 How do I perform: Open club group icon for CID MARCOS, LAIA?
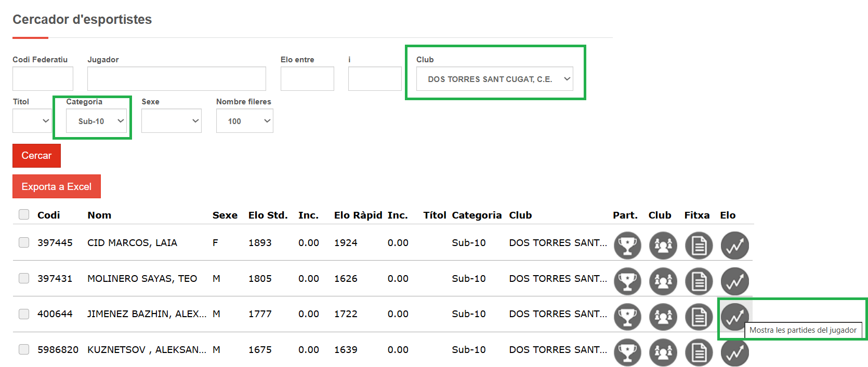pyautogui.click(x=663, y=245)
